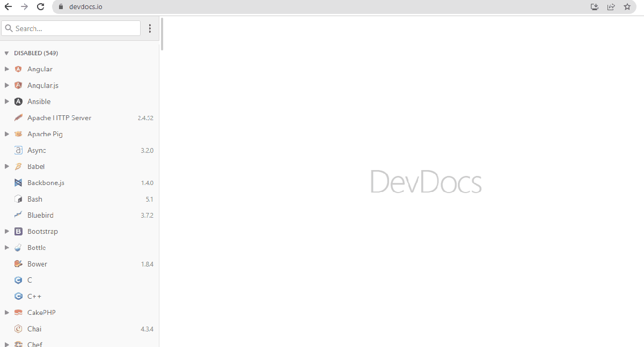The width and height of the screenshot is (644, 347).
Task: Open the Backbone.js docs via its icon
Action: click(19, 182)
